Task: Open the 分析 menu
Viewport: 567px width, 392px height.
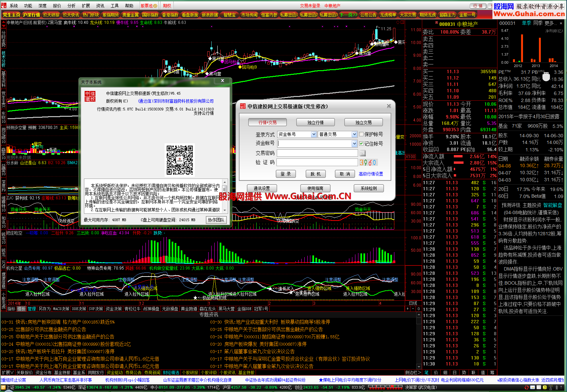Action: point(72,6)
